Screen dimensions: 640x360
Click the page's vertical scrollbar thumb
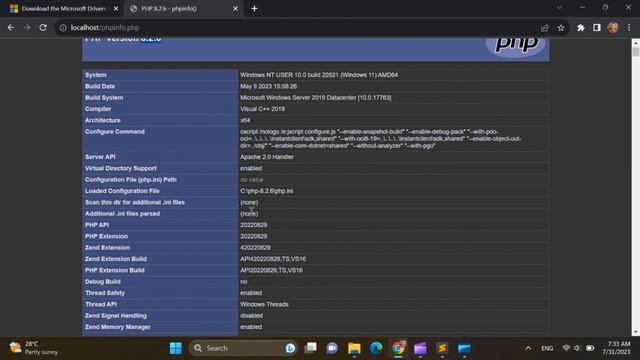(x=636, y=52)
